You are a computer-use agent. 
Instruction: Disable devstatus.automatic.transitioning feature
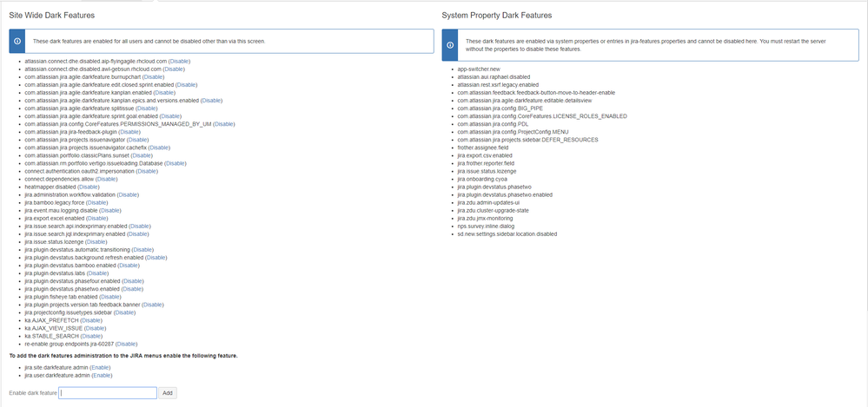coord(142,250)
